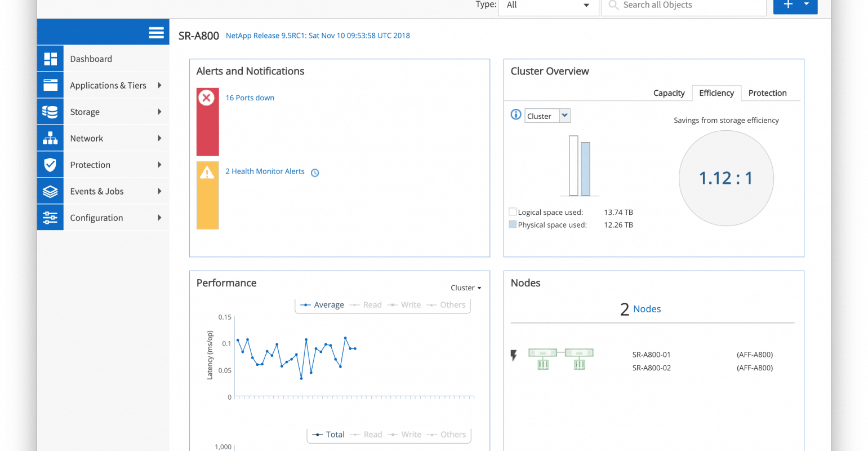The width and height of the screenshot is (868, 451).
Task: Click the Configuration sliders icon
Action: (x=50, y=218)
